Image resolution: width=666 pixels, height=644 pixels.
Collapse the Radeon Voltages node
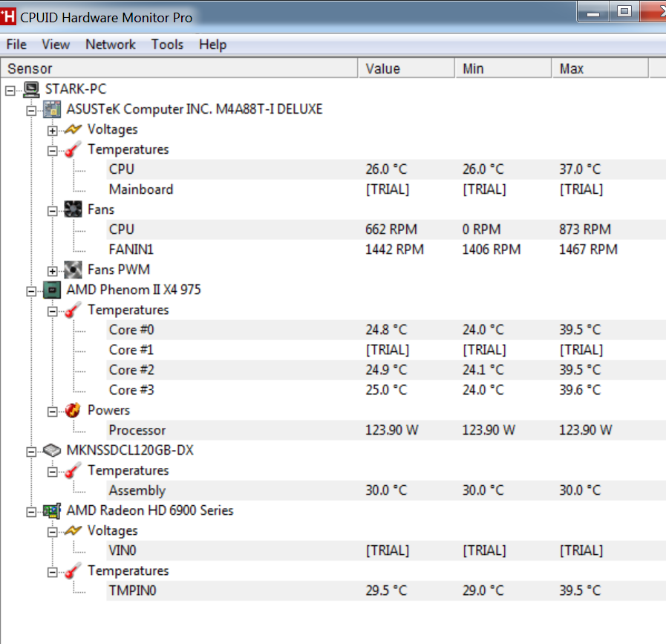[52, 533]
